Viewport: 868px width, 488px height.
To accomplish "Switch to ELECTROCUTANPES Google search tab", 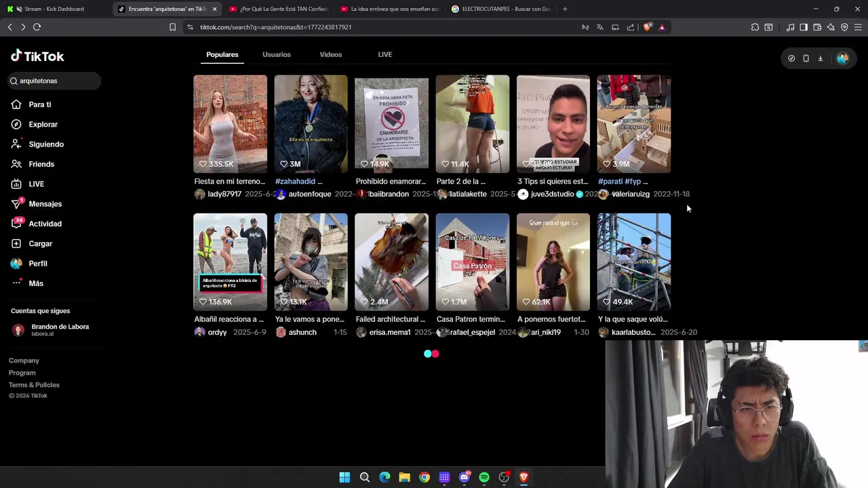I will point(500,9).
